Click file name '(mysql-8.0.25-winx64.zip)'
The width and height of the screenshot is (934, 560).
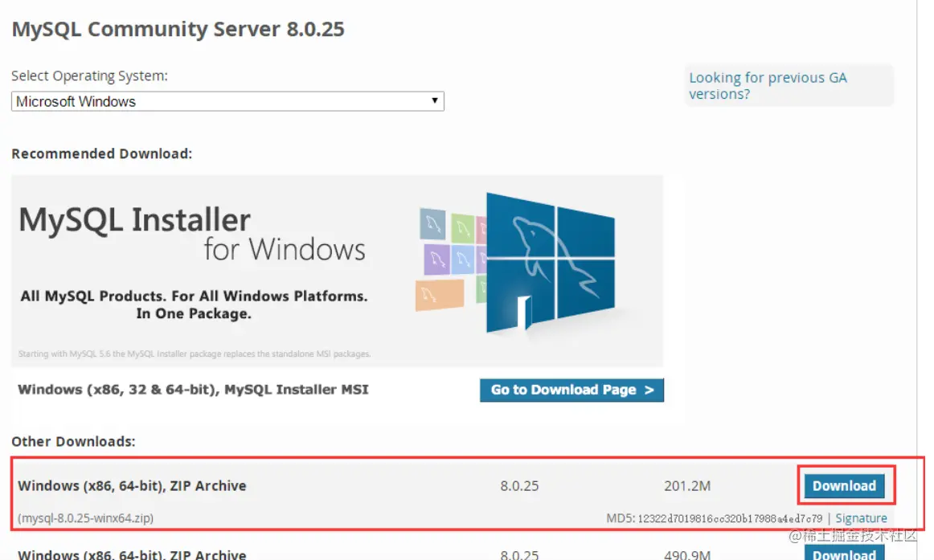(86, 517)
